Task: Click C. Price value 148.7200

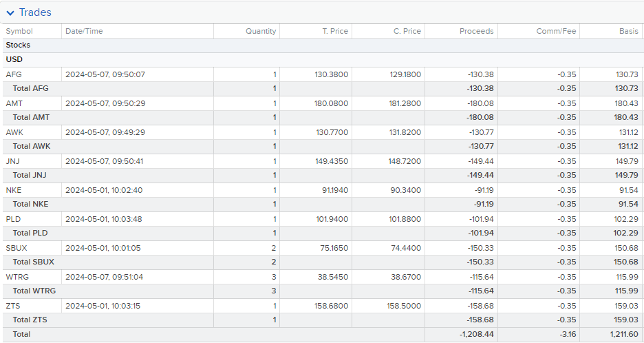Action: click(x=405, y=161)
